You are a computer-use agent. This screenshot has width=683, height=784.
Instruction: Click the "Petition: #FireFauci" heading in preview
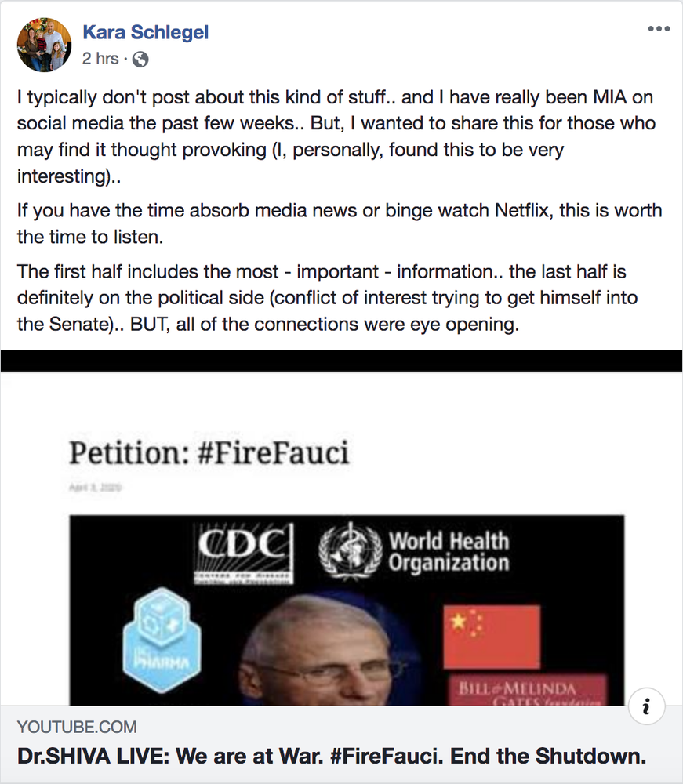(209, 452)
